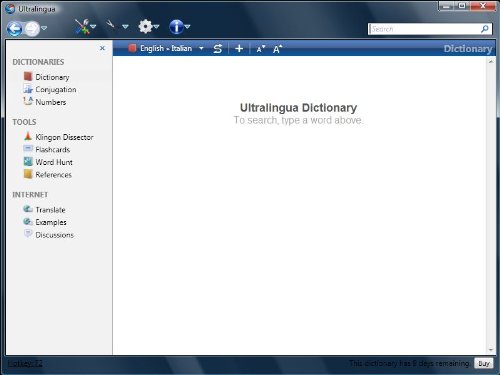Click the Ultralingua app icon in title bar
Image resolution: width=500 pixels, height=375 pixels.
(10, 9)
